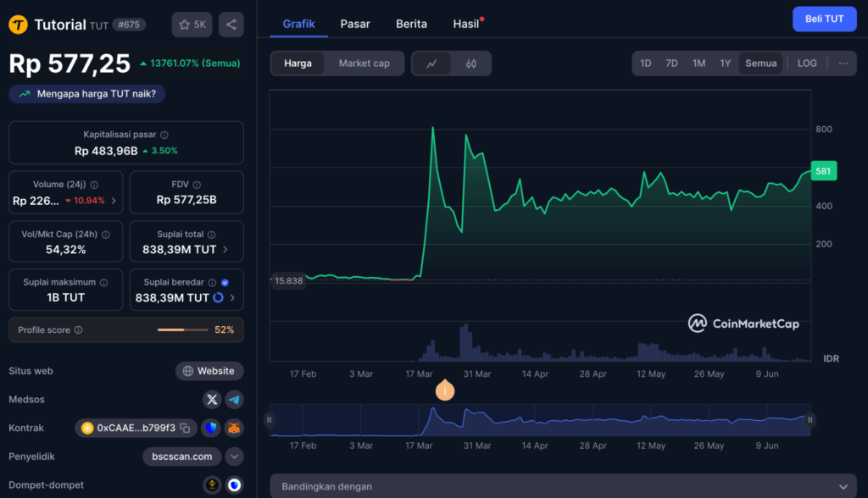
Task: Open the Grafik tab
Action: [298, 24]
